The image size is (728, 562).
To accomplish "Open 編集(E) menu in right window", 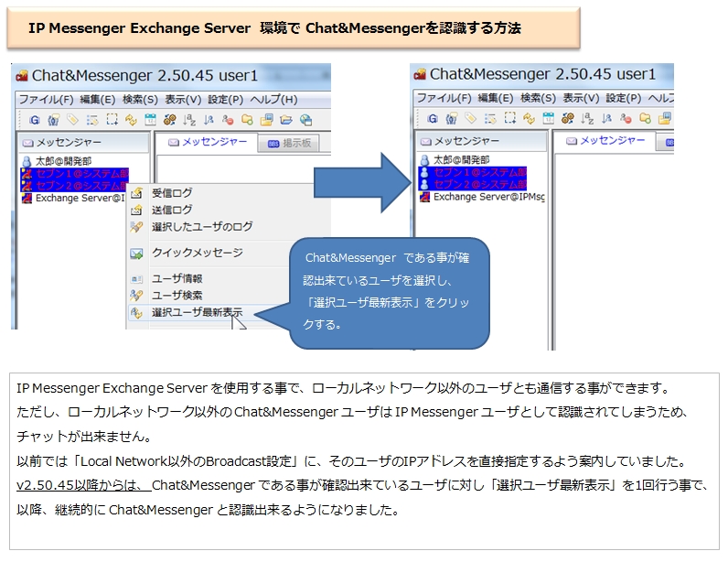I will (x=496, y=98).
